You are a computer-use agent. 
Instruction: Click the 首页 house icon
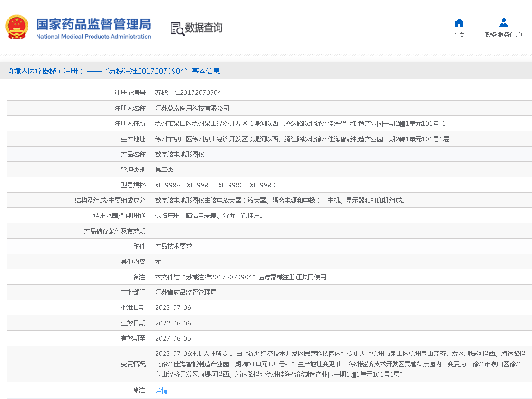click(x=459, y=23)
